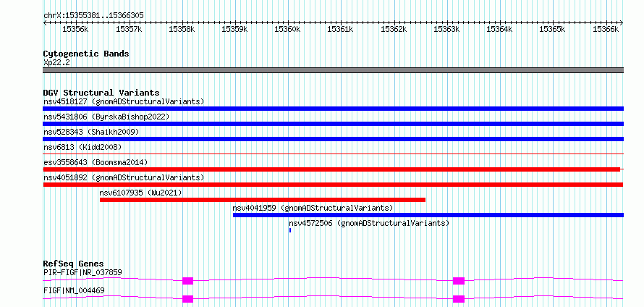The width and height of the screenshot is (644, 307).
Task: Click the nsv4041959 (gnomADStructuralVariants) label
Action: tap(313, 208)
